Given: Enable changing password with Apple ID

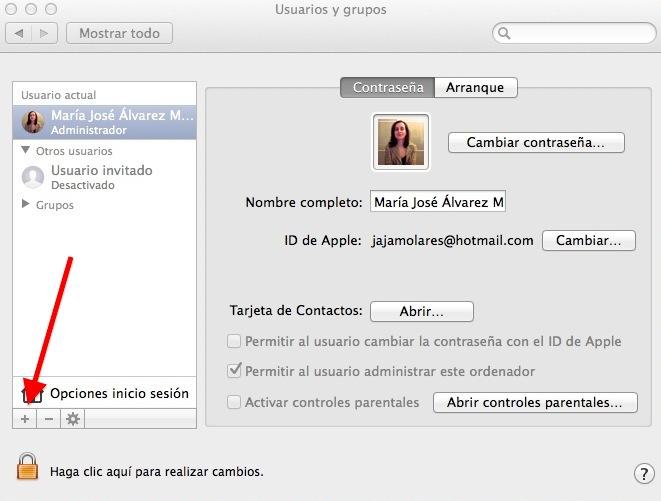Looking at the screenshot, I should click(x=234, y=341).
